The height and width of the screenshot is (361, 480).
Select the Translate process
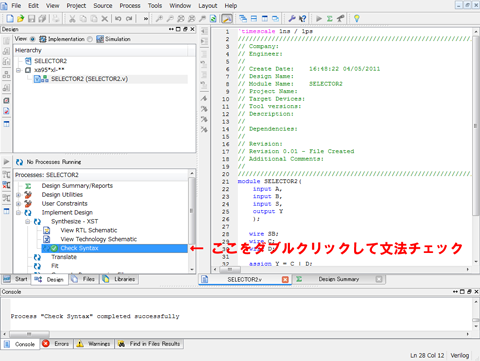(64, 257)
